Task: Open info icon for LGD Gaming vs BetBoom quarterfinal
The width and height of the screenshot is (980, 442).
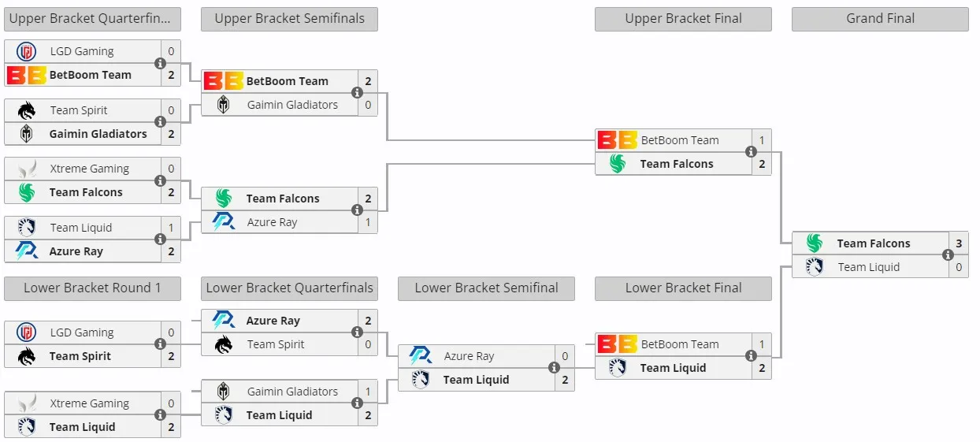Action: tap(160, 63)
